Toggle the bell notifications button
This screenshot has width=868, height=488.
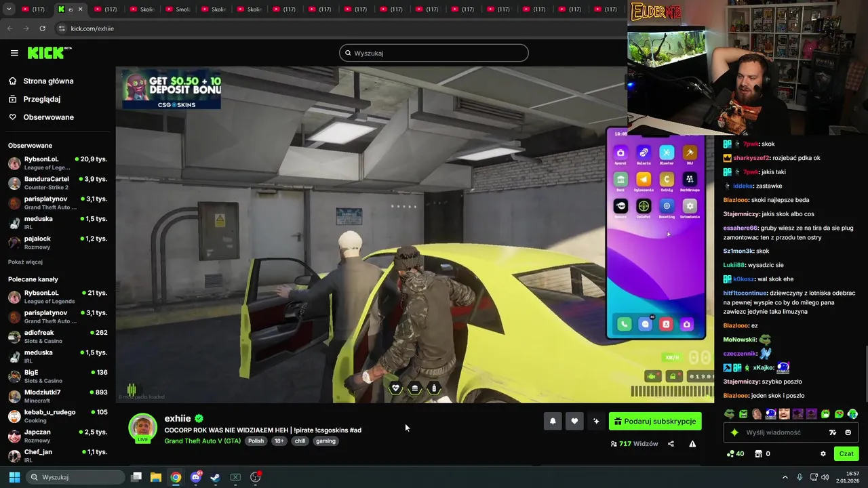click(x=553, y=421)
